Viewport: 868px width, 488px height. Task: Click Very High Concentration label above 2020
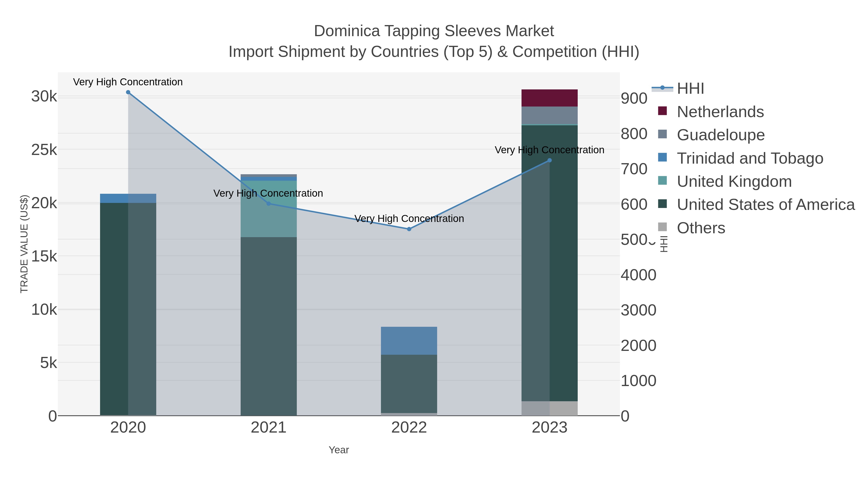(x=128, y=82)
